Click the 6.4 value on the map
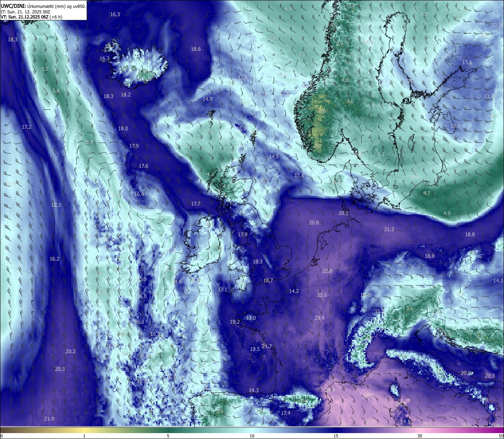504x439 pixels. click(x=89, y=142)
